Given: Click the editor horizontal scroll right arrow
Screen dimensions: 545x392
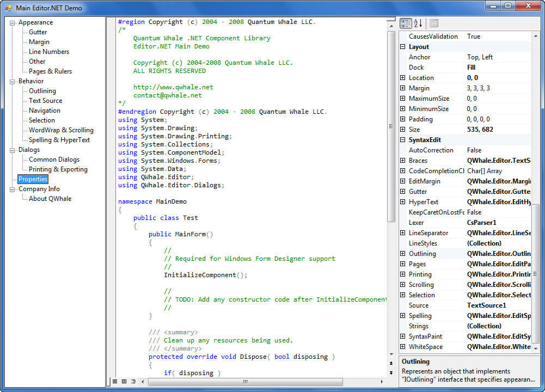Looking at the screenshot, I should (x=382, y=382).
